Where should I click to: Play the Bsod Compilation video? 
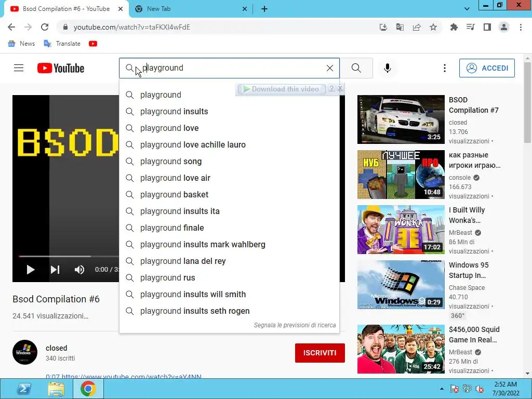(31, 270)
